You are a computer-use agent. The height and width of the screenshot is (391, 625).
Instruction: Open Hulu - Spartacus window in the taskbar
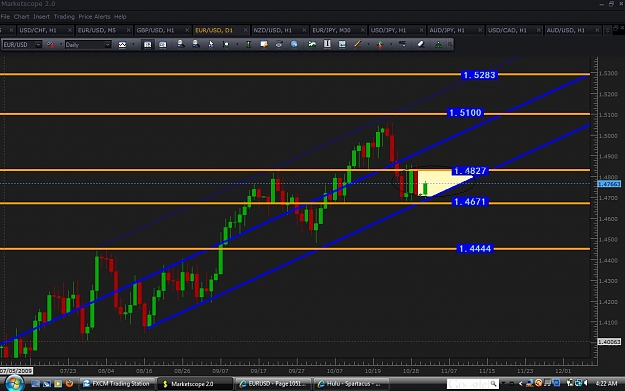pyautogui.click(x=351, y=384)
